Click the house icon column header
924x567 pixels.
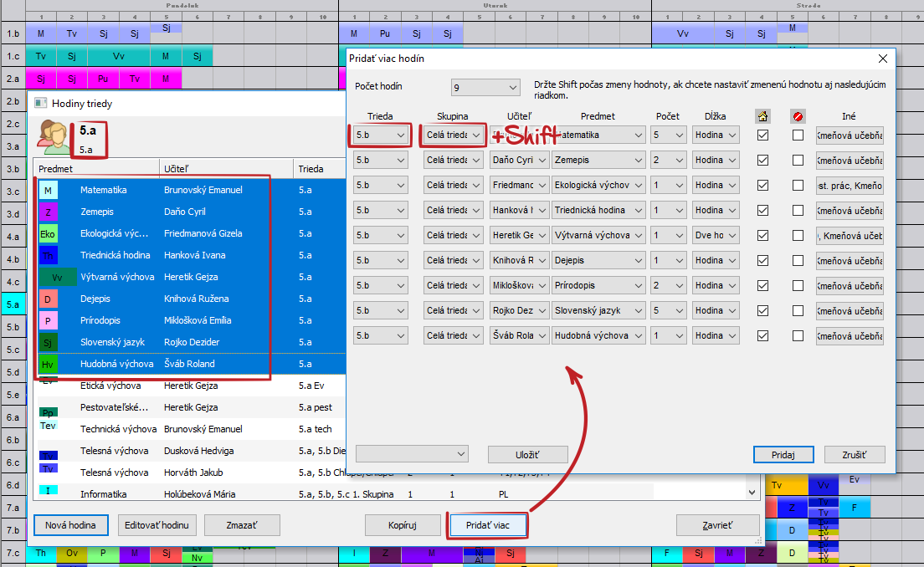[x=762, y=116]
